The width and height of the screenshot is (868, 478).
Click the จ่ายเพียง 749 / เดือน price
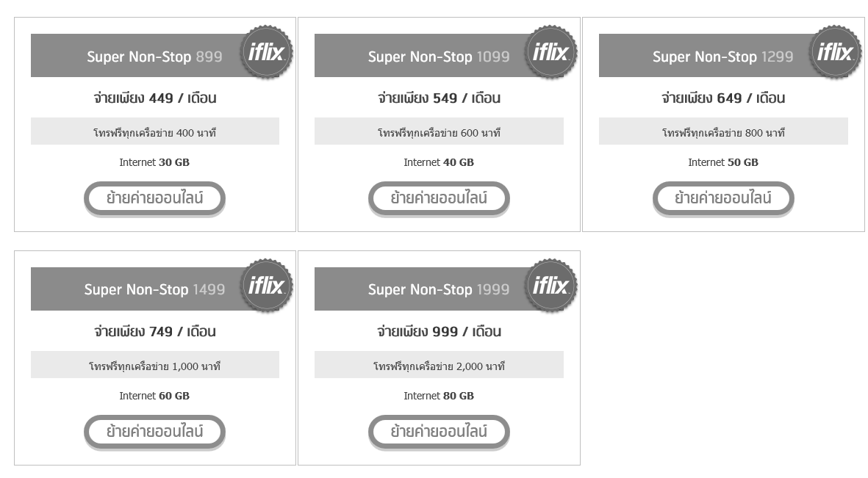[x=154, y=332]
